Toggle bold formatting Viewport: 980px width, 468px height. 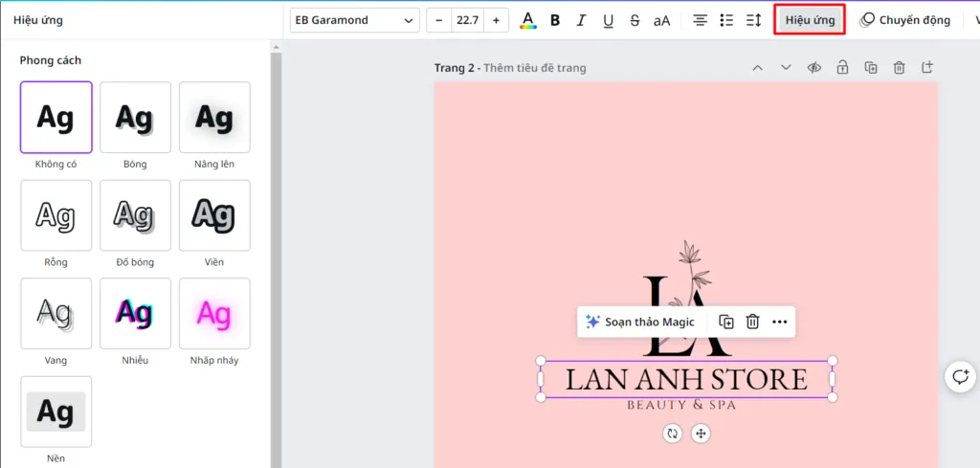tap(555, 20)
